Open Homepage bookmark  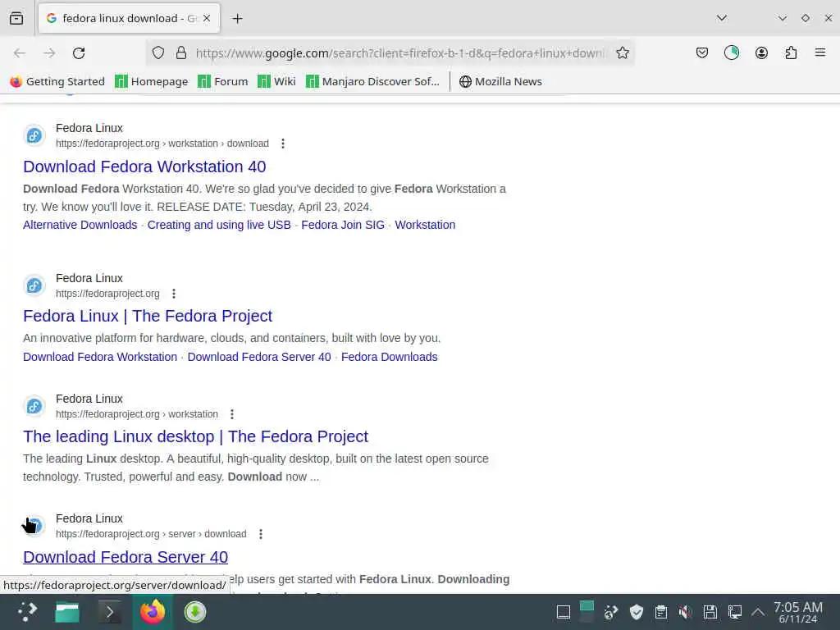(x=152, y=81)
